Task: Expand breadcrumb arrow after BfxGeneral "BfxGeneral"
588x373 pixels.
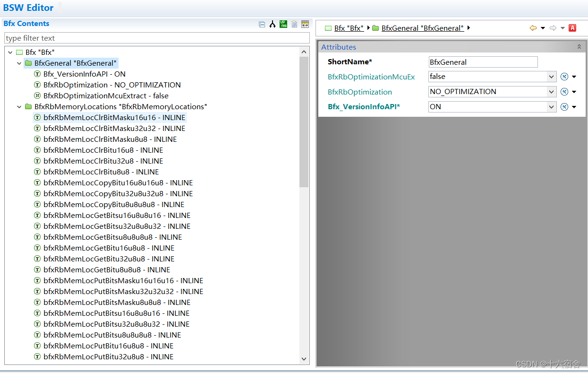Action: coord(469,28)
